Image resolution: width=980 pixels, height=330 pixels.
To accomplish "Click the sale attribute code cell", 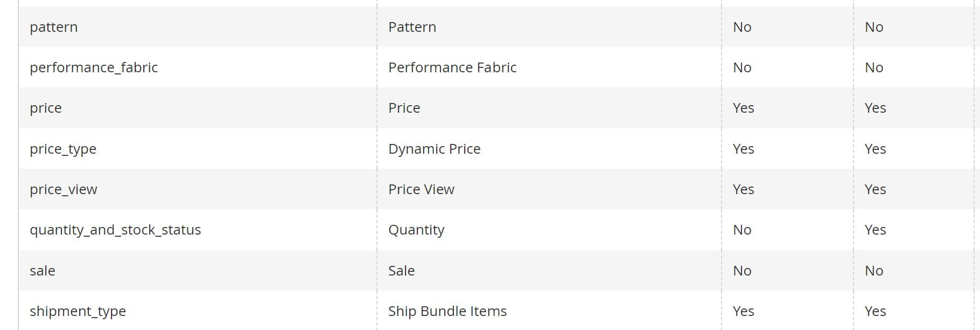I will [43, 271].
